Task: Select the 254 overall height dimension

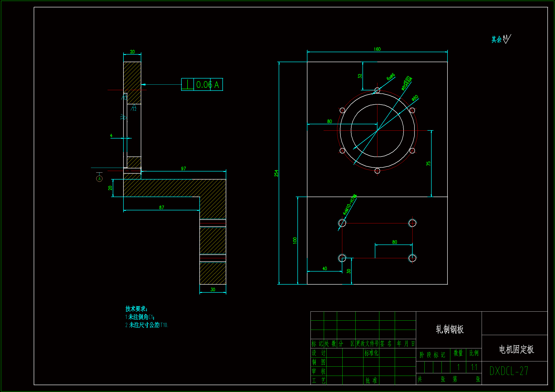Action: coord(276,173)
